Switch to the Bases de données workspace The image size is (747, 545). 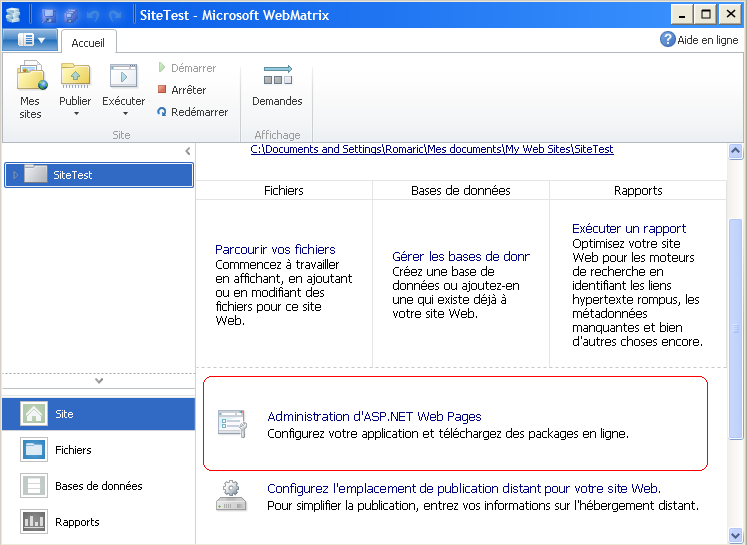(x=98, y=486)
